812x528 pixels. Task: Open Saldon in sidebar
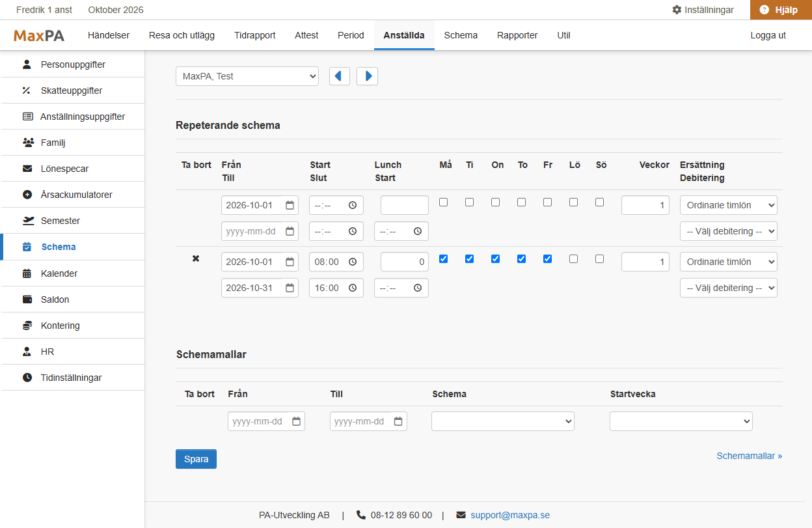72,299
